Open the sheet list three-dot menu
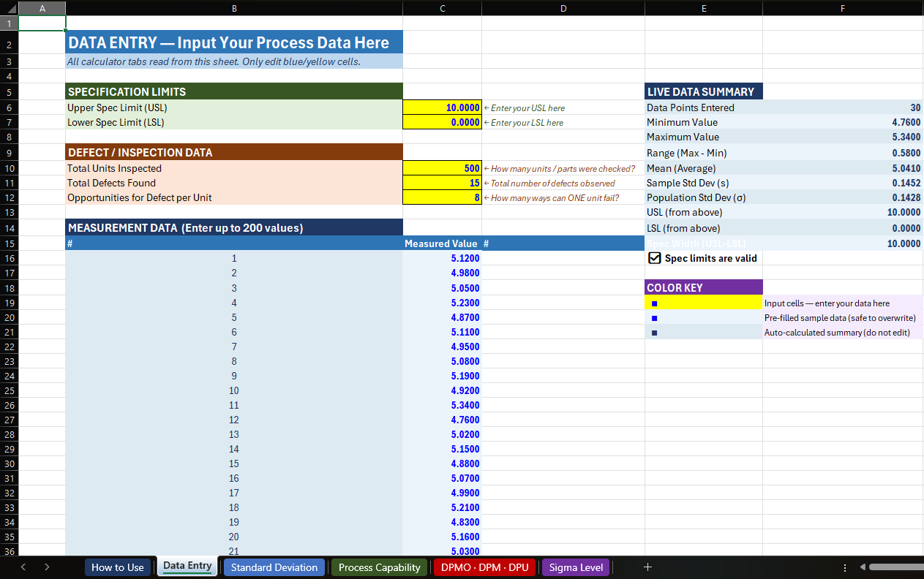 pos(845,567)
